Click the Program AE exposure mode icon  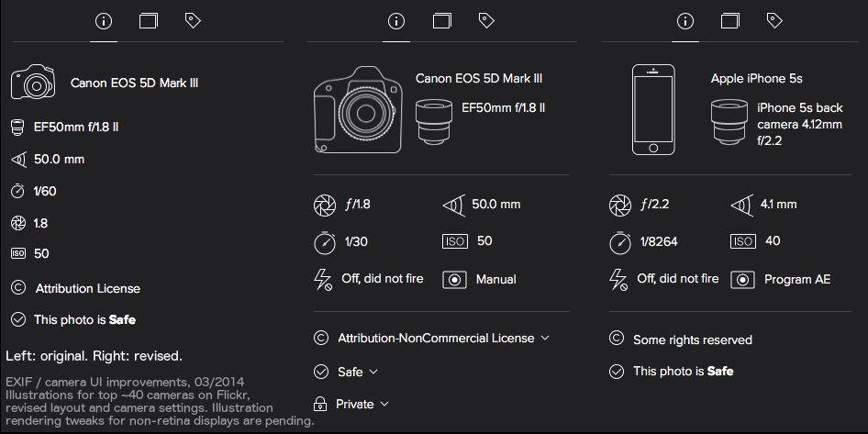[742, 279]
